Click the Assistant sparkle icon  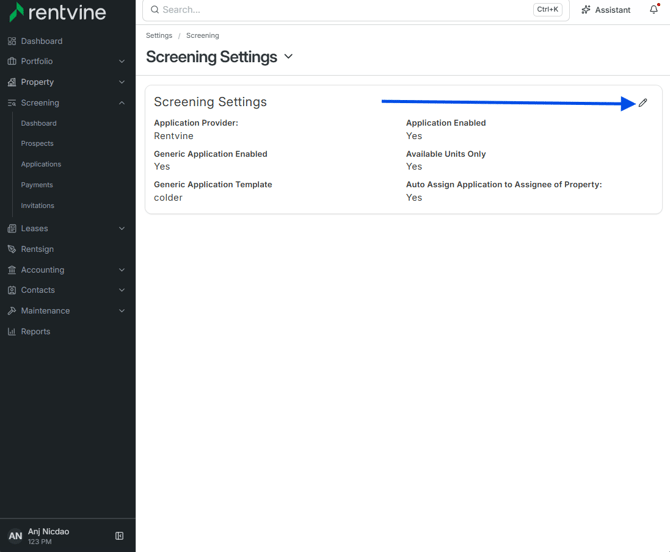pos(586,10)
